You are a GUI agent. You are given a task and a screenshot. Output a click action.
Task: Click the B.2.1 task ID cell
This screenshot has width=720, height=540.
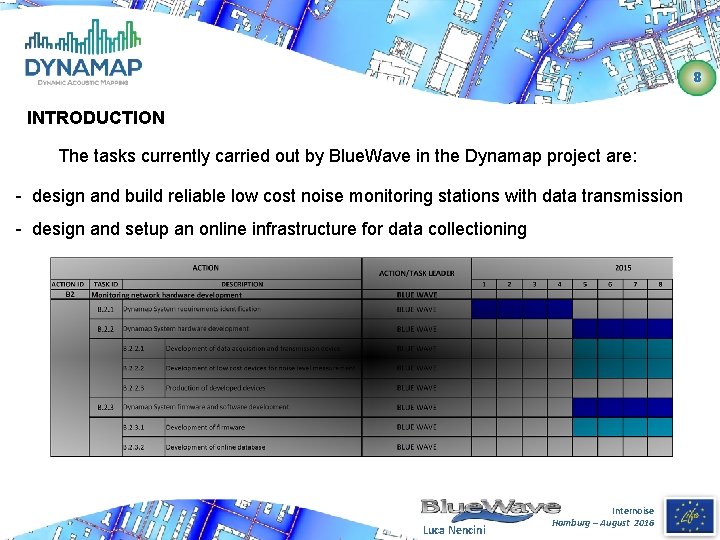click(106, 309)
